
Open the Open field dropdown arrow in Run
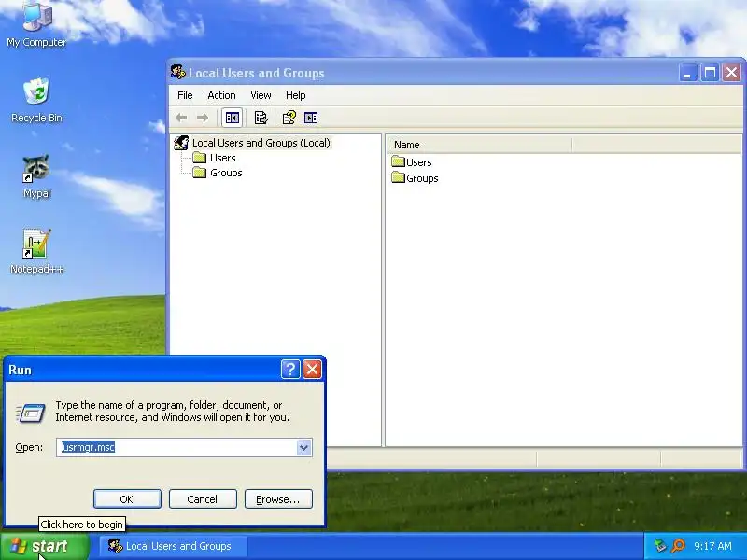point(304,448)
